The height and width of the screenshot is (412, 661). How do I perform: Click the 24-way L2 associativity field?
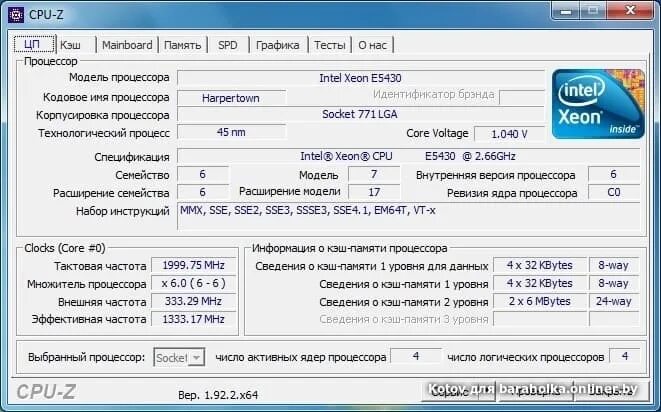pos(614,301)
